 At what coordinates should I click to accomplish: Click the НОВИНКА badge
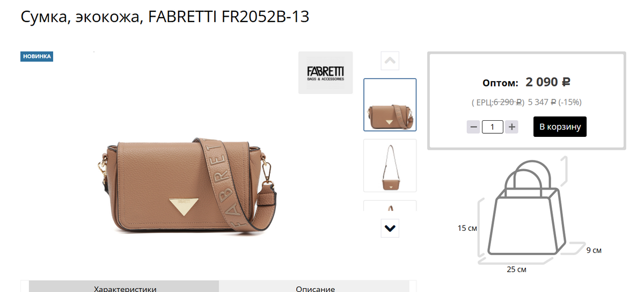click(x=37, y=56)
